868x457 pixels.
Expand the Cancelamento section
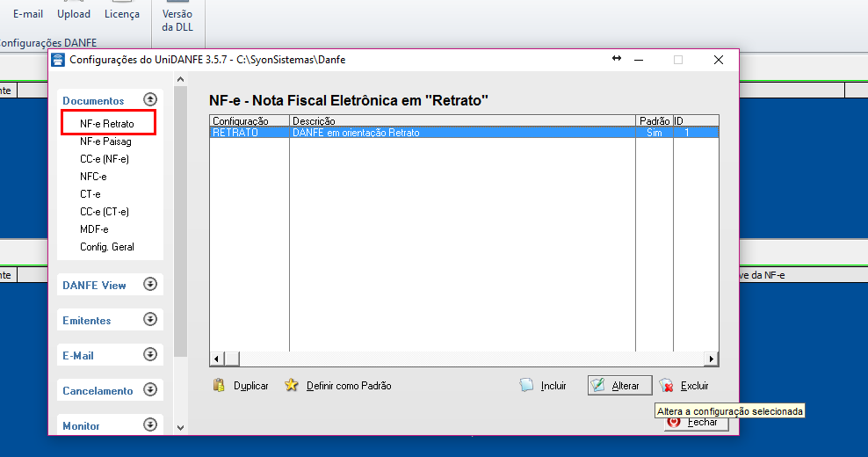tap(150, 390)
